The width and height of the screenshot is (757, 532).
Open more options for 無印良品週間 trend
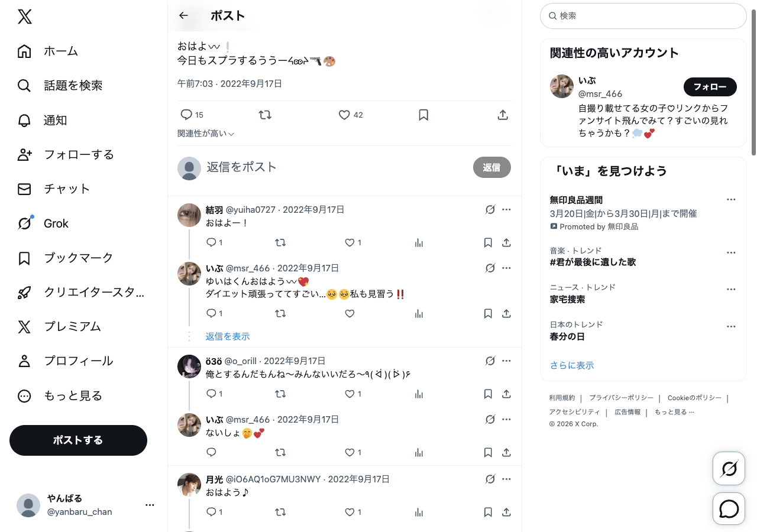731,200
